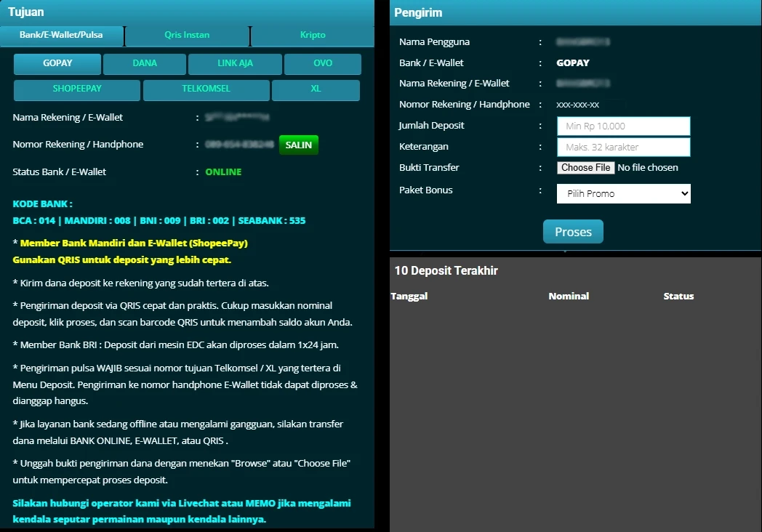Click the Bukti Transfer label
The height and width of the screenshot is (532, 762).
(429, 168)
